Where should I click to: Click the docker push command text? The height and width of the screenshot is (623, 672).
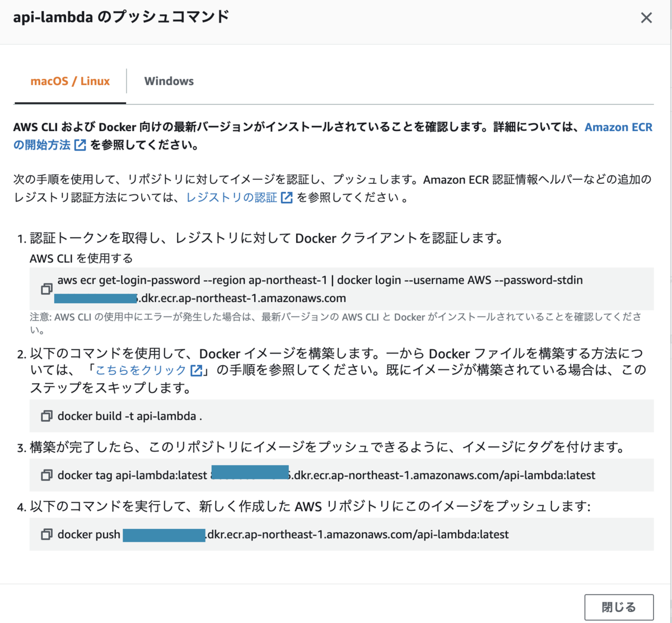[x=283, y=535]
